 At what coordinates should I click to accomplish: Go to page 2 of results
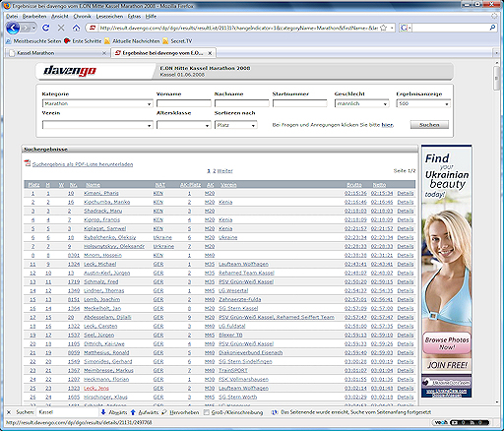click(215, 171)
